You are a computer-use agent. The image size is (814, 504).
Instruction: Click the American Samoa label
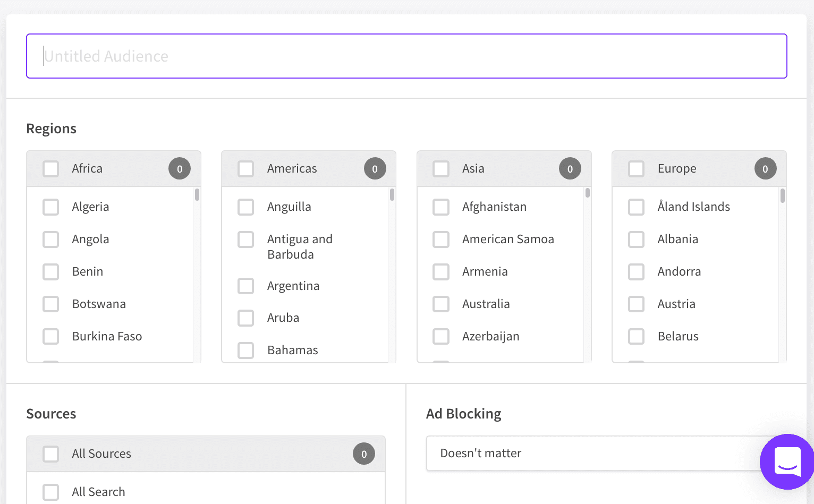(508, 240)
